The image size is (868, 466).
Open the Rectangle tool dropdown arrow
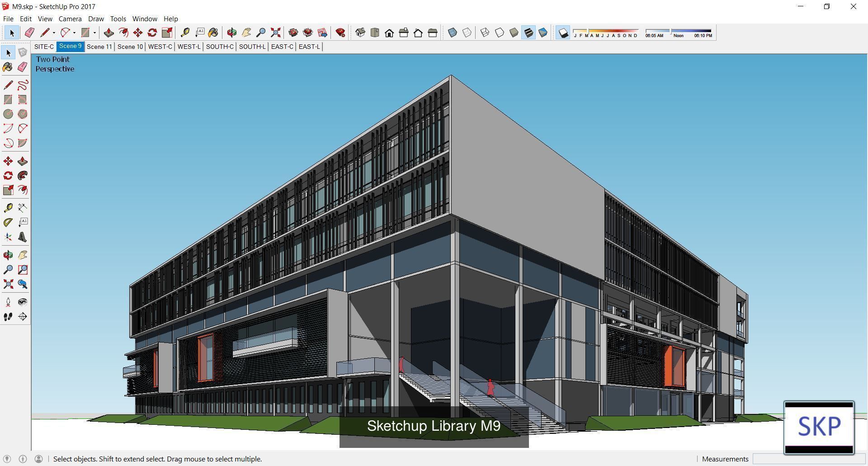[94, 33]
